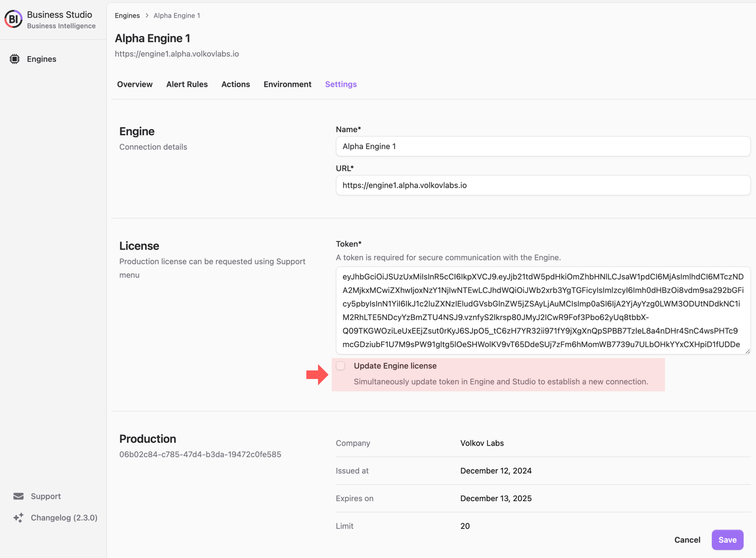Click the Support envelope icon

click(x=18, y=496)
